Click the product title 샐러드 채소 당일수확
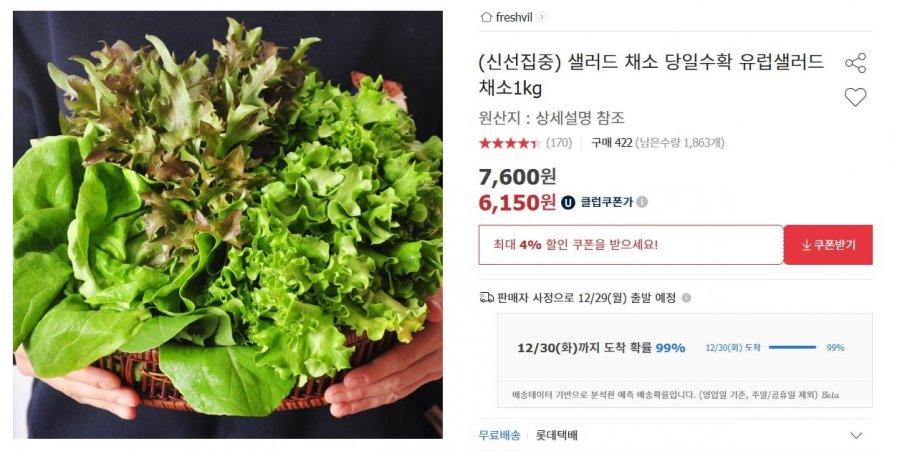This screenshot has height=451, width=900. point(651,75)
